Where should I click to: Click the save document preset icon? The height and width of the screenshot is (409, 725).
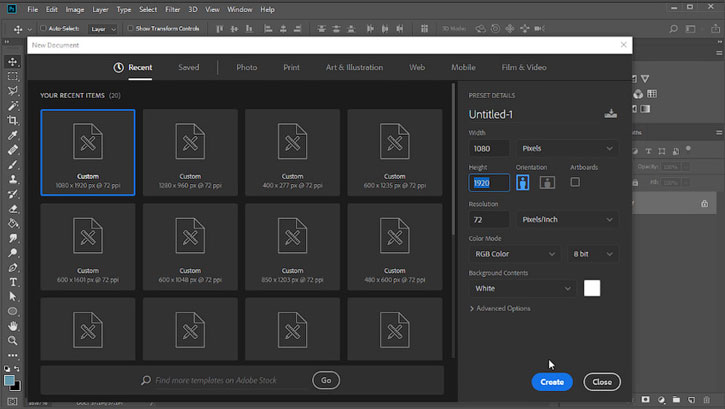610,114
